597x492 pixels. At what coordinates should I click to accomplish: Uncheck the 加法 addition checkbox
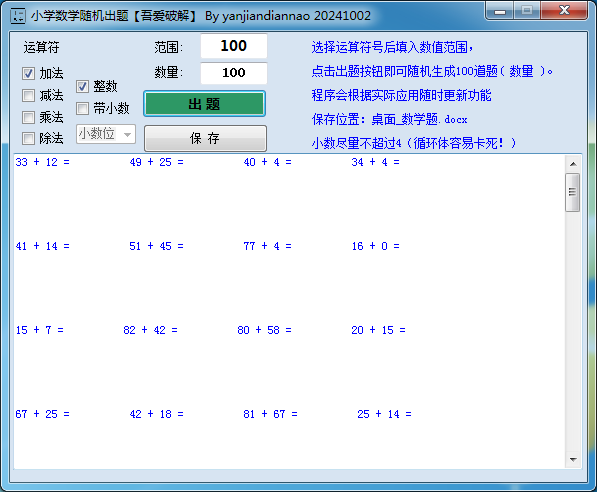(x=28, y=73)
